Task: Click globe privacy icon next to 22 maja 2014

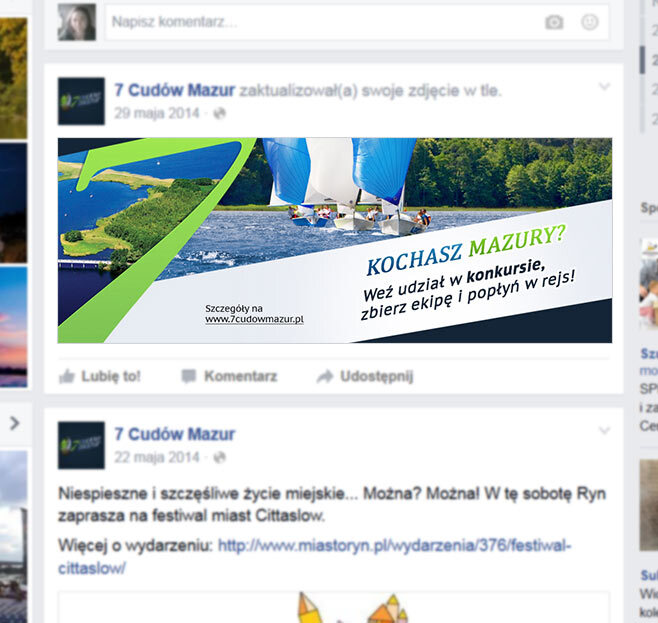Action: [219, 457]
